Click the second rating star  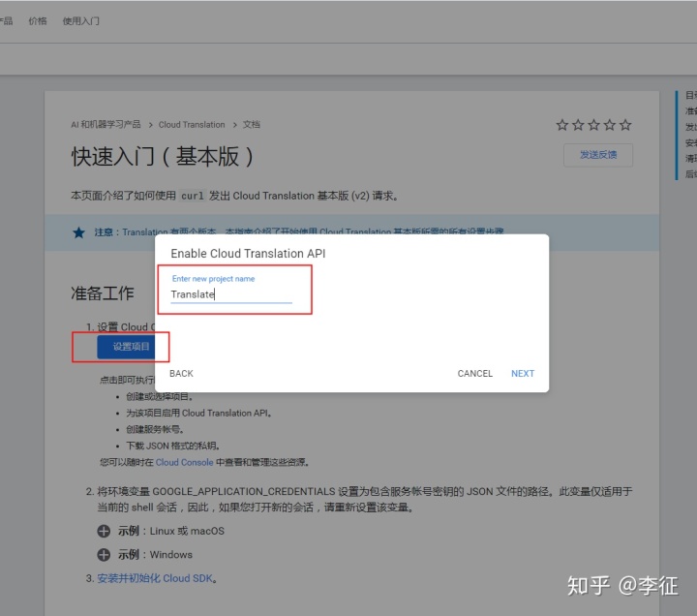tap(578, 125)
